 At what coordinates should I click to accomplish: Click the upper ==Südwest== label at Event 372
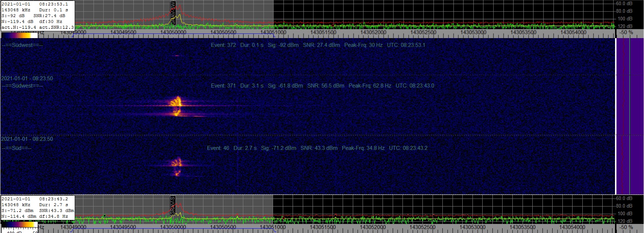(x=22, y=45)
